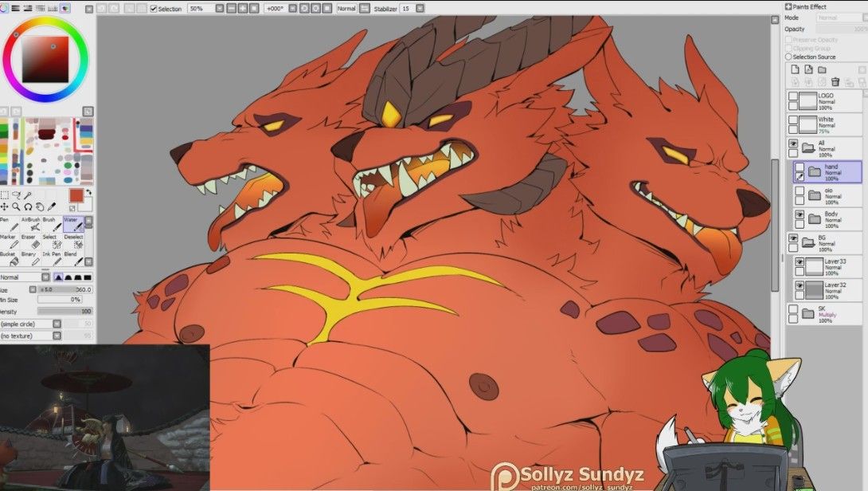The height and width of the screenshot is (491, 868).
Task: Open the Stabilizer value dropdown
Action: pyautogui.click(x=420, y=8)
